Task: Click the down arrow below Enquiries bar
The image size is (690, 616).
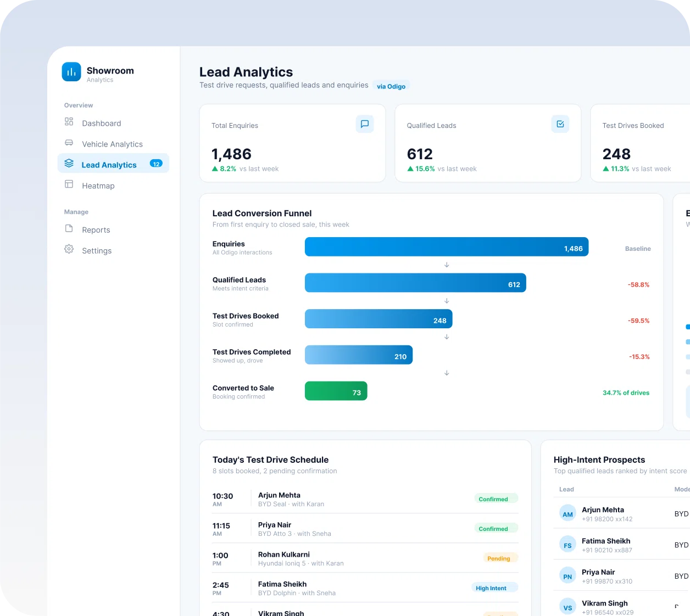Action: 447,265
